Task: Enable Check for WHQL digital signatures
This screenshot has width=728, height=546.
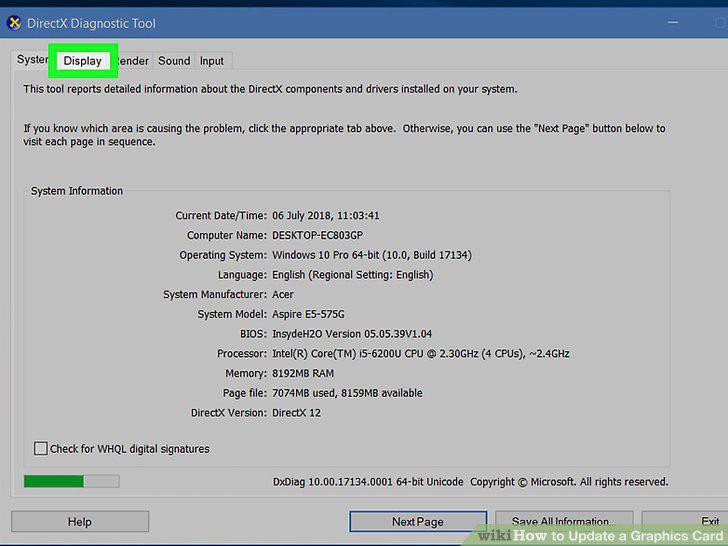Action: pos(40,448)
